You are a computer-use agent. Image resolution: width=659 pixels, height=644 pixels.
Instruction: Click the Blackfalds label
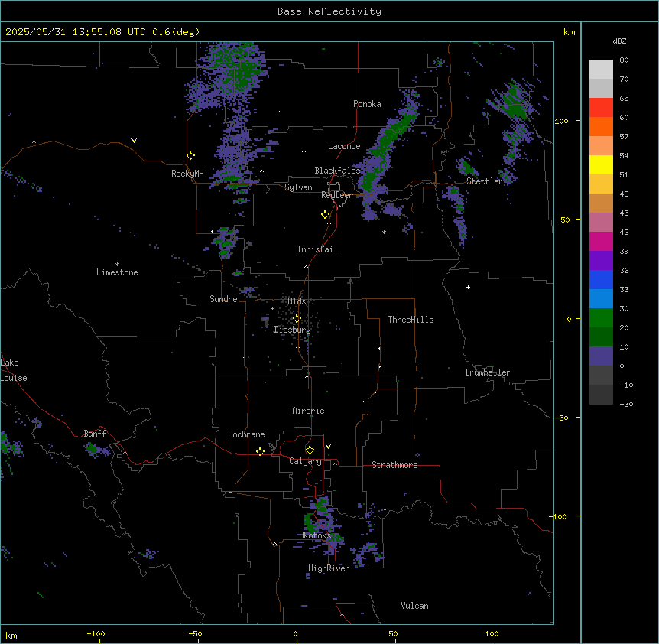[337, 171]
